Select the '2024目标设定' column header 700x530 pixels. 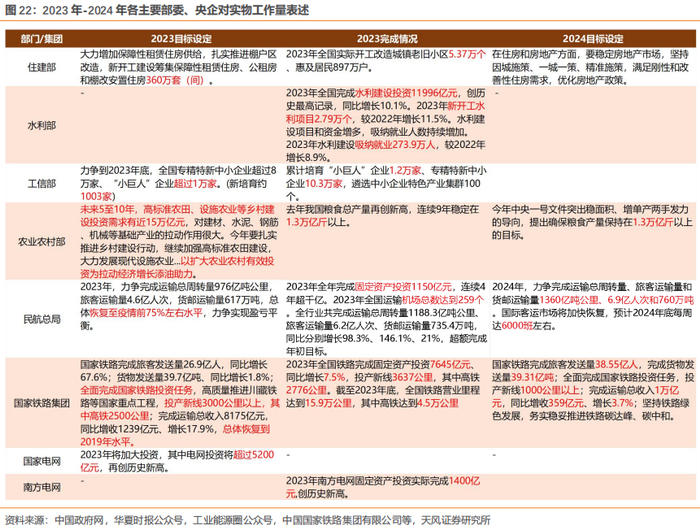pos(593,39)
